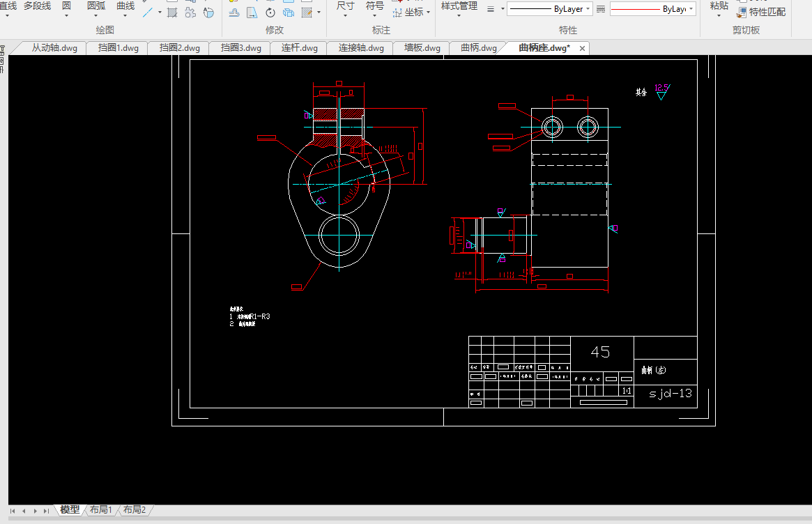Viewport: 812px width, 524px height.
Task: Click the rotate icon in 修改 panel
Action: 270,13
